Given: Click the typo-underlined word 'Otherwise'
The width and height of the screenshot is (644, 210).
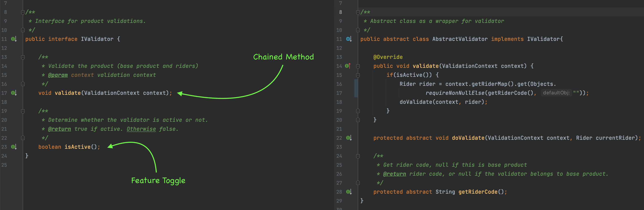Looking at the screenshot, I should click(x=141, y=129).
